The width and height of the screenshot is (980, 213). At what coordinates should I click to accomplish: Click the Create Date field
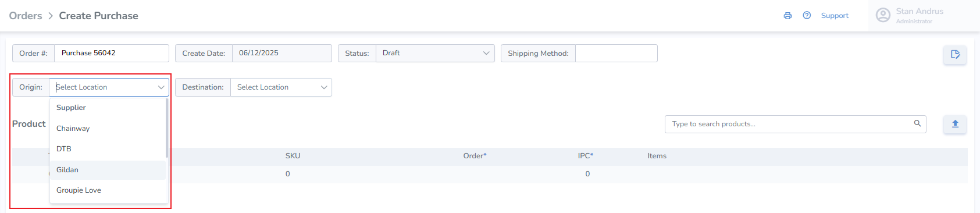(x=282, y=53)
